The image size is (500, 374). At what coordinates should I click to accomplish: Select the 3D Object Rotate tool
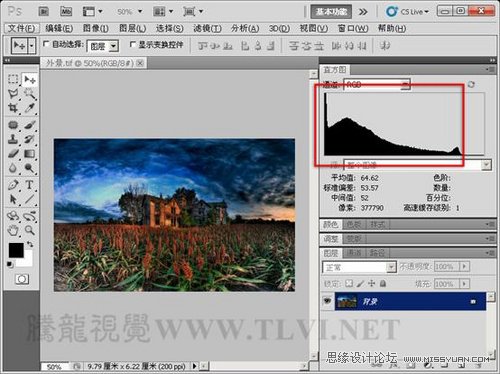[13, 216]
